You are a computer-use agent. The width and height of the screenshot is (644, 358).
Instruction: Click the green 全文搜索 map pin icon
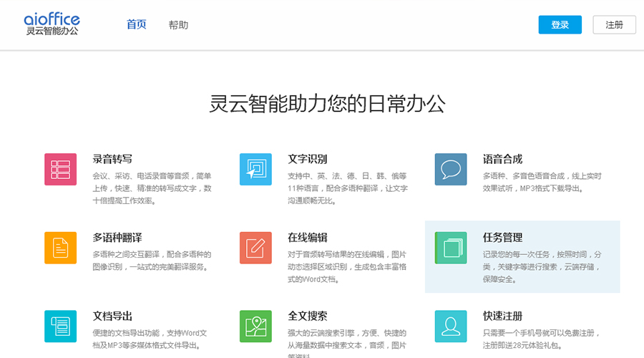coord(255,326)
